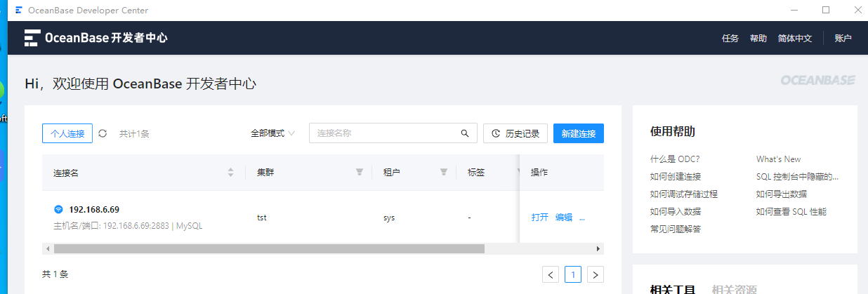Open help link 什么是 ODC?
Viewport: 868px width, 294px height.
coord(675,159)
